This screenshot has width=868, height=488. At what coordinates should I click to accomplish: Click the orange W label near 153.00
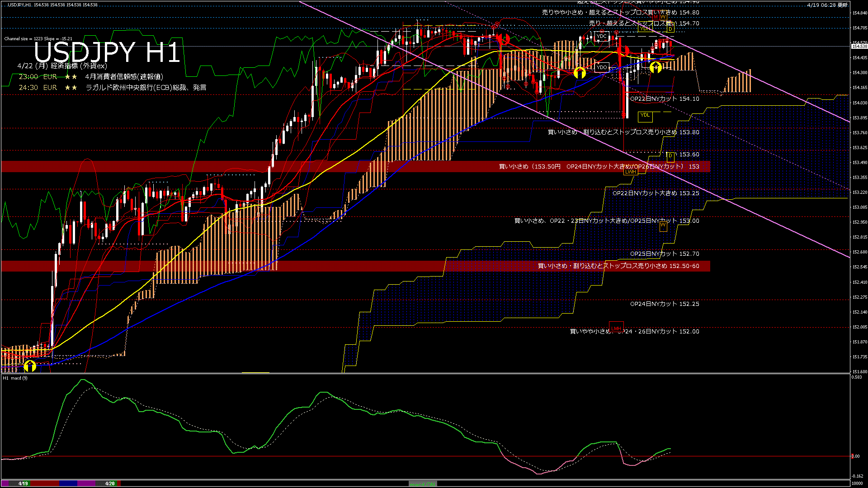(x=663, y=225)
